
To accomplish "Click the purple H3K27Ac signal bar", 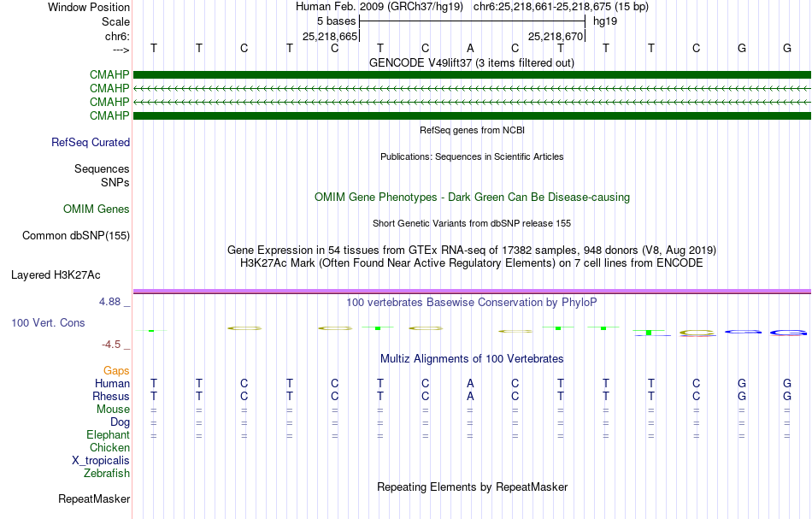I will (472, 292).
